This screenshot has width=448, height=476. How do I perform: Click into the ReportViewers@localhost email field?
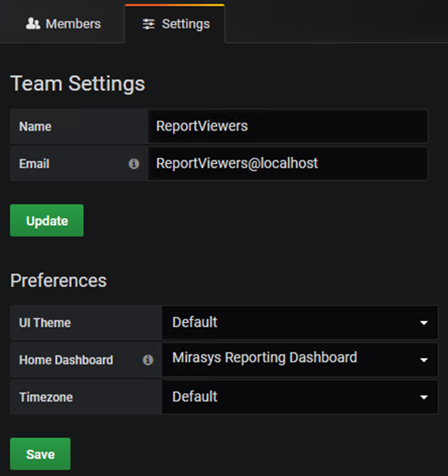[x=287, y=164]
